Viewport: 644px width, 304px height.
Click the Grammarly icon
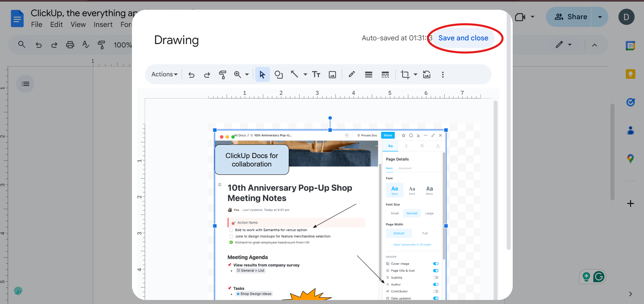pyautogui.click(x=600, y=276)
